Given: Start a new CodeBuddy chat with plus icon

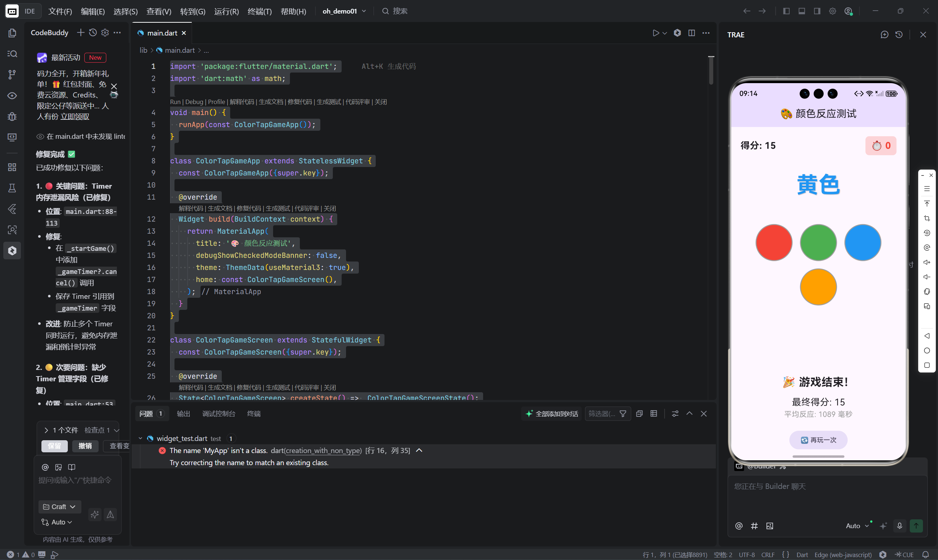Looking at the screenshot, I should click(x=80, y=33).
